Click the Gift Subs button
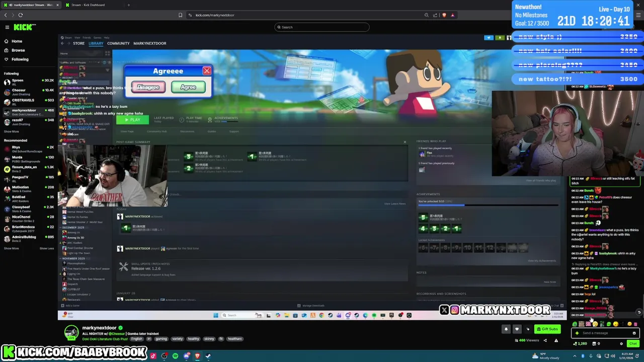Screen dimensions: 644x362 click(x=547, y=329)
